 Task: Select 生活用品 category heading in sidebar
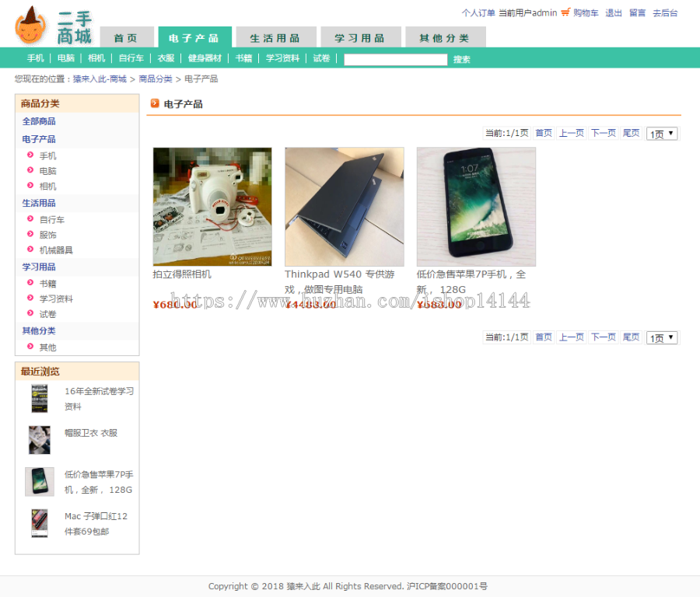pos(39,203)
